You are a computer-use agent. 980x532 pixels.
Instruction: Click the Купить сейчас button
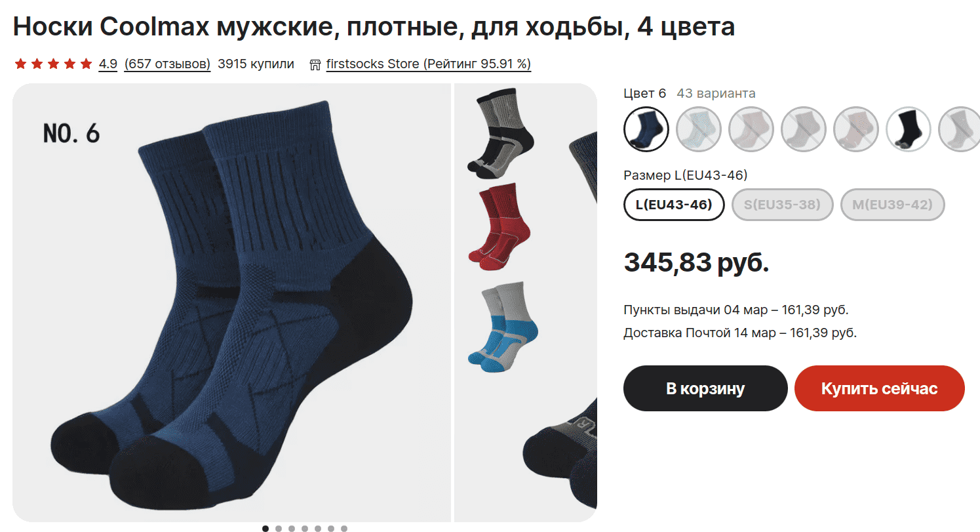879,388
